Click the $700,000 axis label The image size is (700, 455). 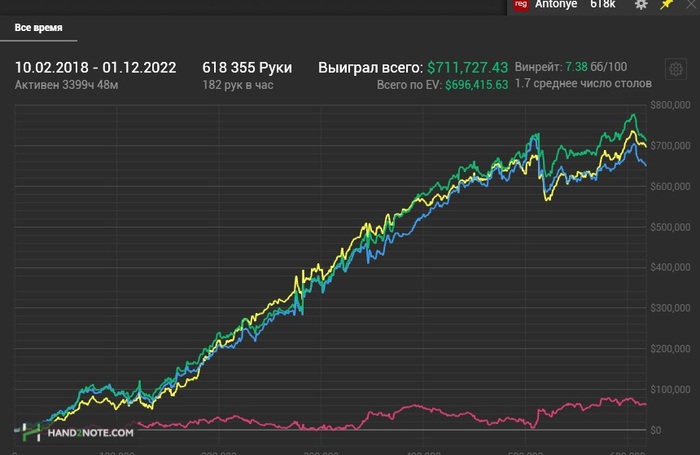coord(670,146)
